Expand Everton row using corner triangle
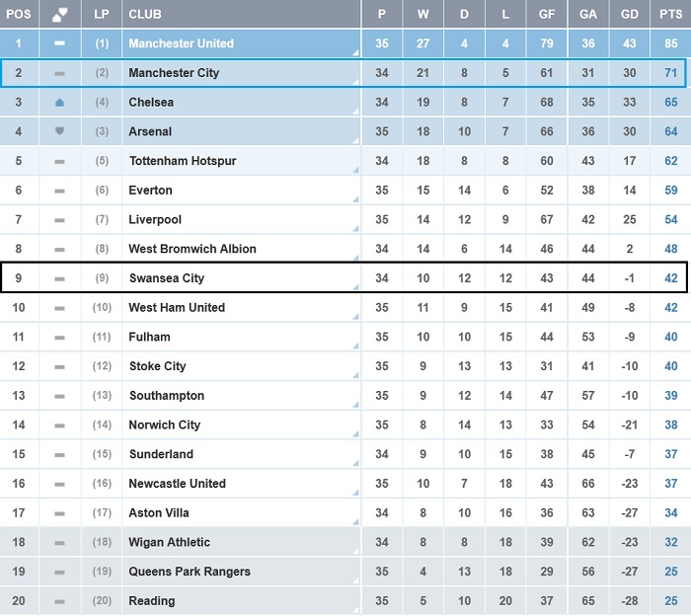The image size is (691, 616). 354,199
